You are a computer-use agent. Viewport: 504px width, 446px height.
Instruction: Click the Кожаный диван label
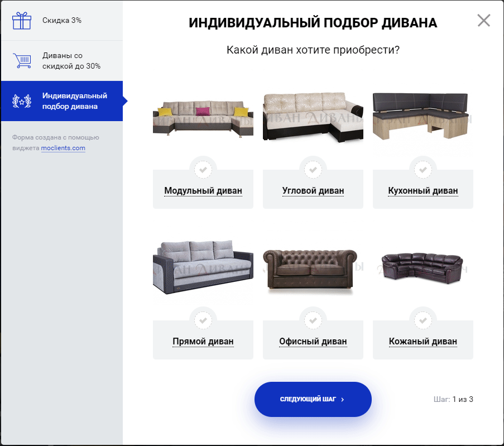pyautogui.click(x=423, y=341)
